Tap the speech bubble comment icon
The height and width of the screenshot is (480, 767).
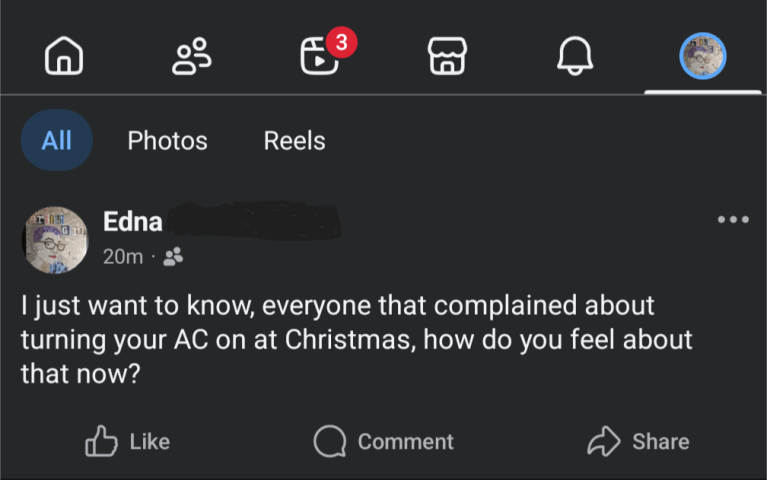tap(329, 441)
